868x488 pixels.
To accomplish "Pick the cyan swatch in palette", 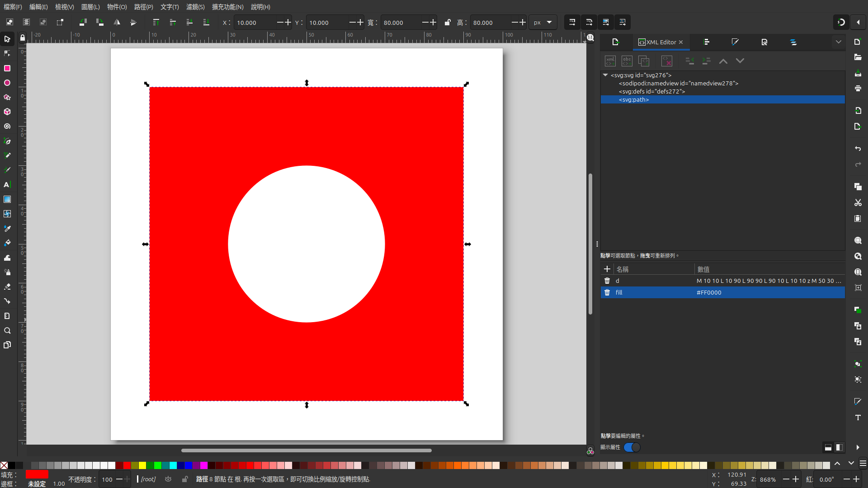I will [x=173, y=465].
